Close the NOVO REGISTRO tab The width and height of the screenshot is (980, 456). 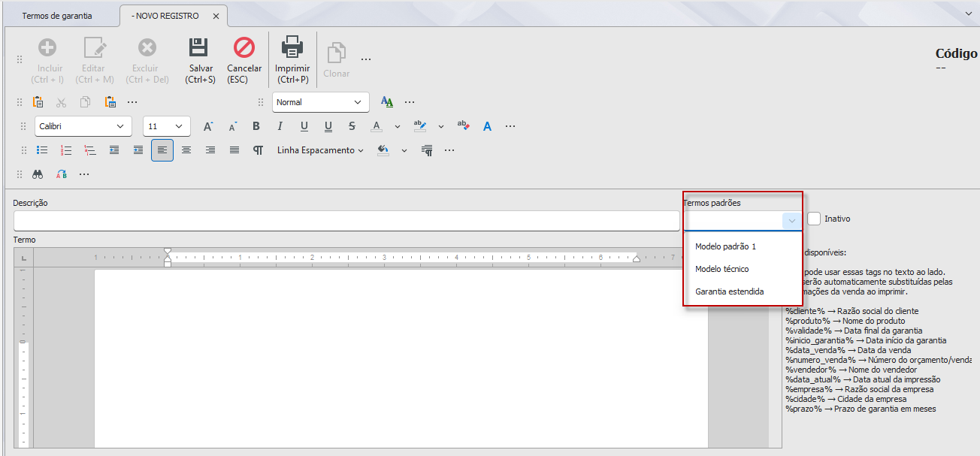216,16
